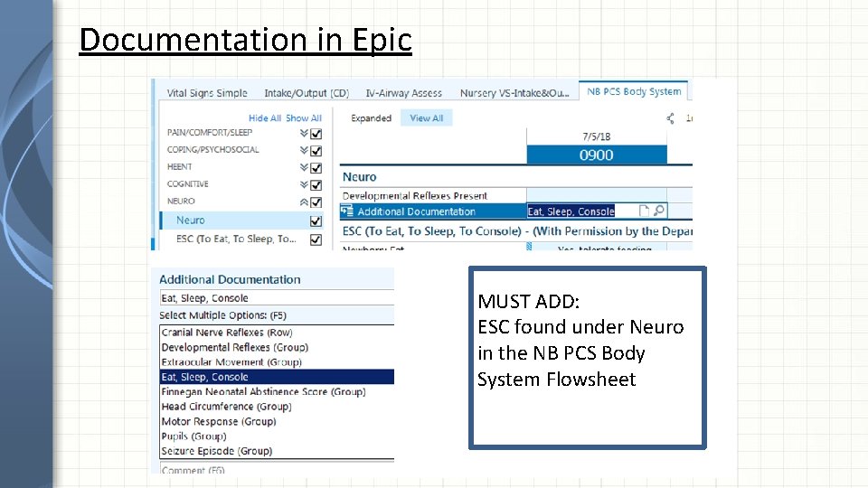Click the View All button
Screen dimensions: 868x488
pyautogui.click(x=426, y=117)
